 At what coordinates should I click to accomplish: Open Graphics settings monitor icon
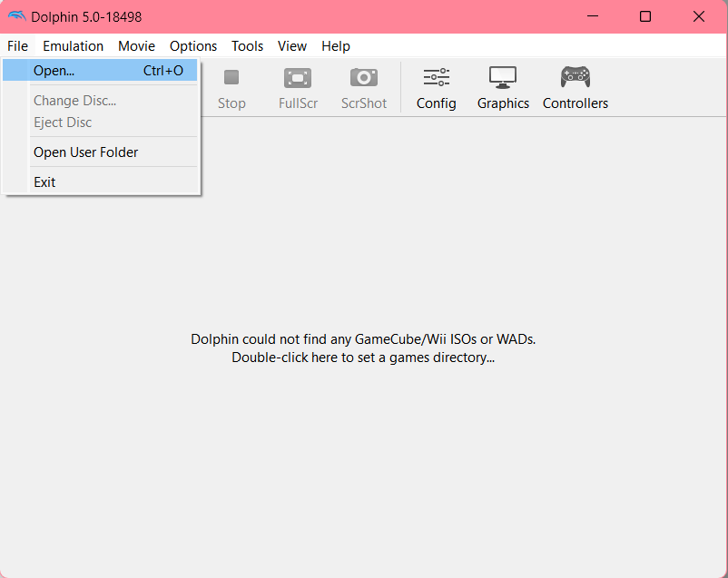pos(503,77)
